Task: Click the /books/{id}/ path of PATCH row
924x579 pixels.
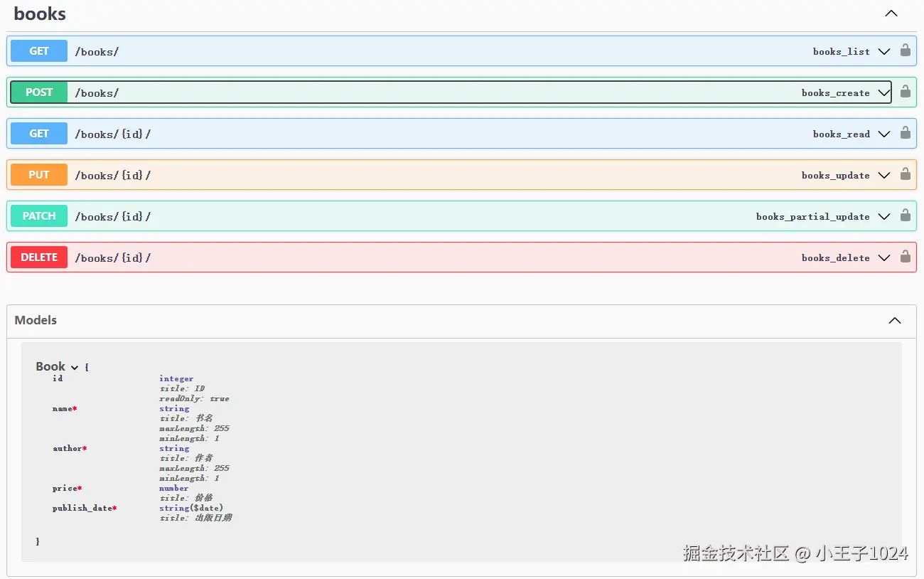Action: [113, 217]
